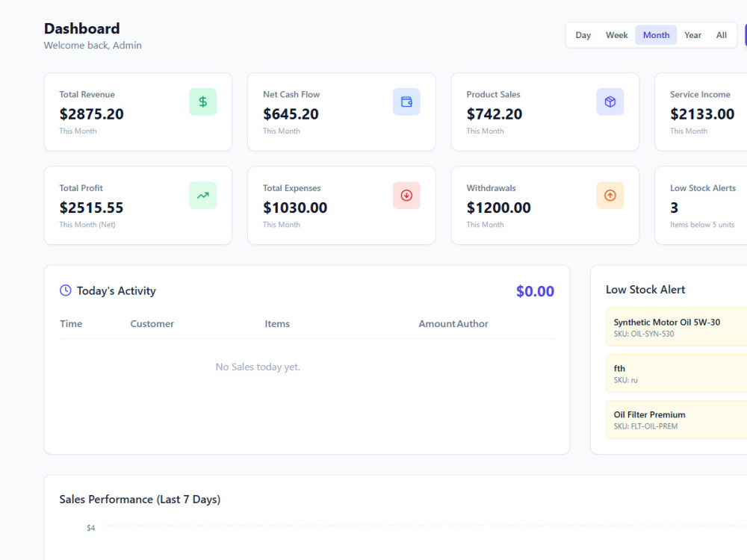Click the $645.20 cash flow value
The image size is (747, 560).
click(291, 114)
